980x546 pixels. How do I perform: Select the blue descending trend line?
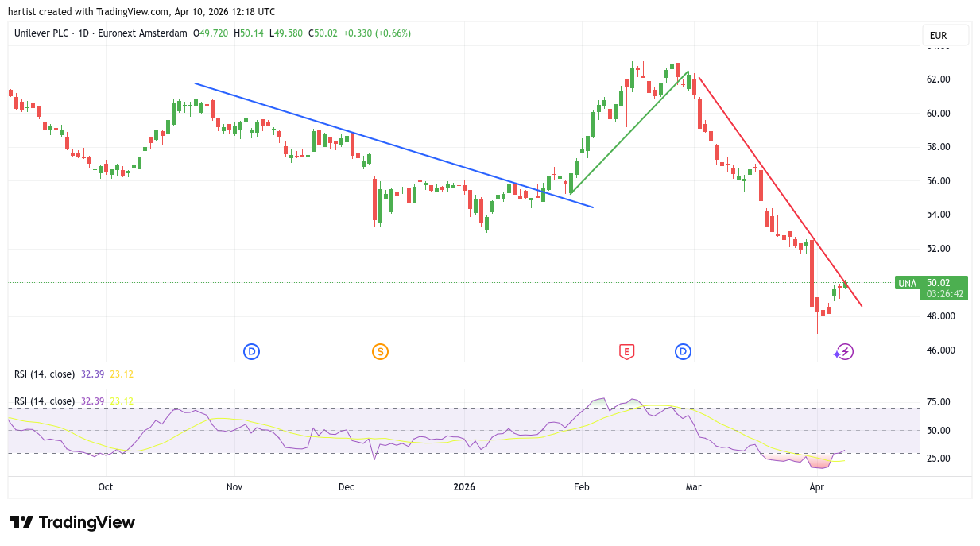tap(393, 145)
